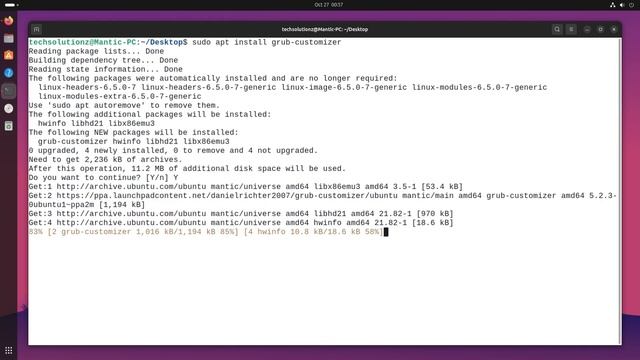Select the Terminal icon in the dock
Screen dimensions: 640x360
[x=9, y=91]
